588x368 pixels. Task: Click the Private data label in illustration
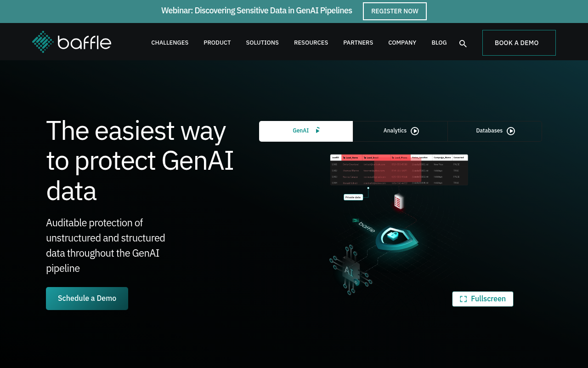coord(353,197)
